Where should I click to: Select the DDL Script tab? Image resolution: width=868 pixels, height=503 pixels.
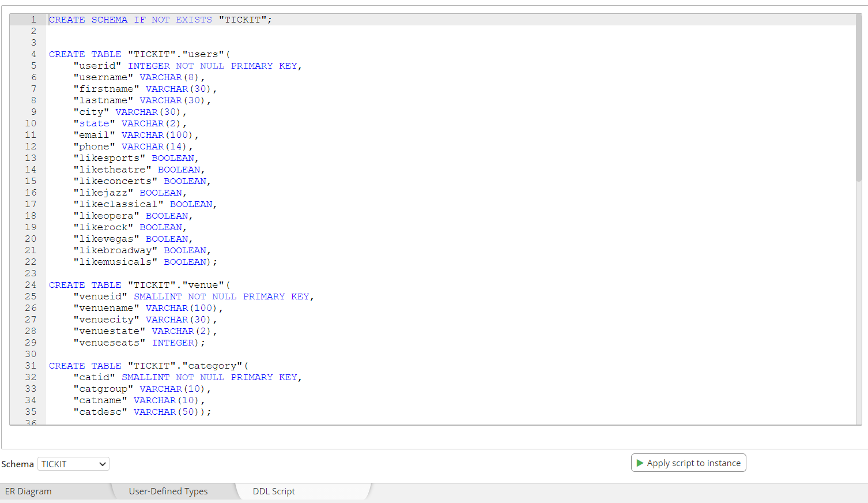(273, 491)
